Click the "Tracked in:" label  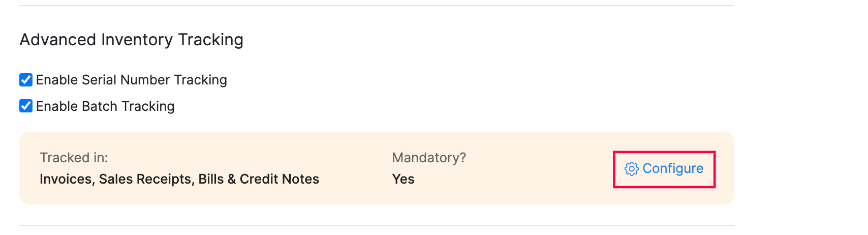[x=74, y=158]
